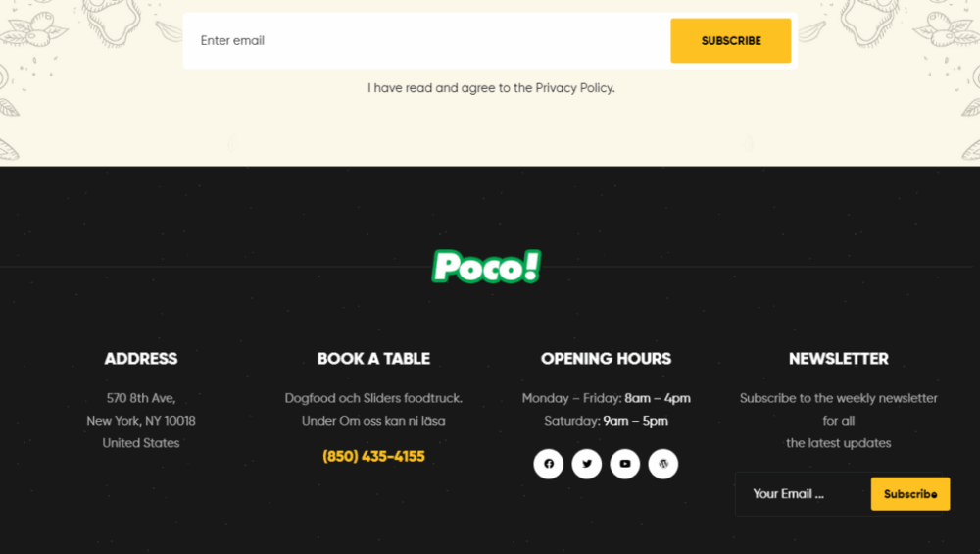Click the BOOK A TABLE heading
The image size is (980, 554).
pyautogui.click(x=373, y=359)
